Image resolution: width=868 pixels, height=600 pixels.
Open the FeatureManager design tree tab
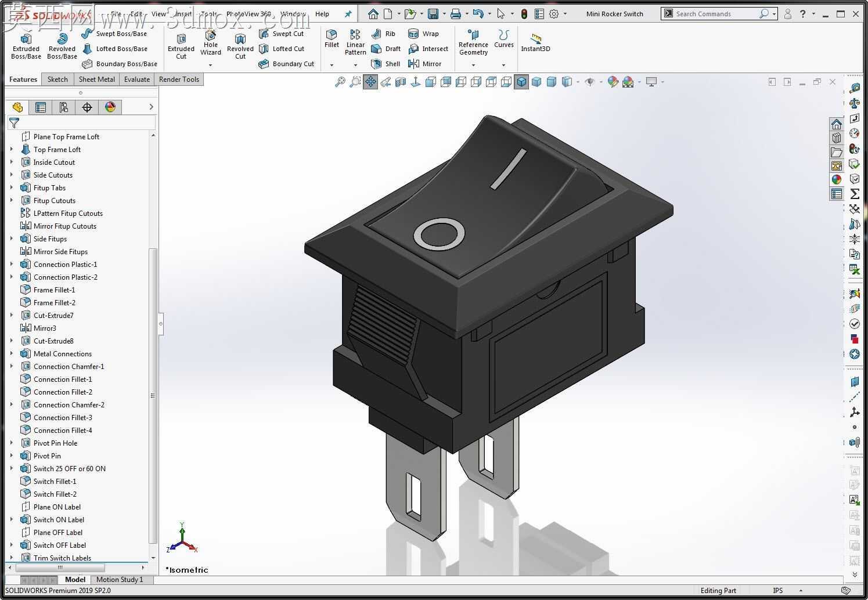point(17,107)
